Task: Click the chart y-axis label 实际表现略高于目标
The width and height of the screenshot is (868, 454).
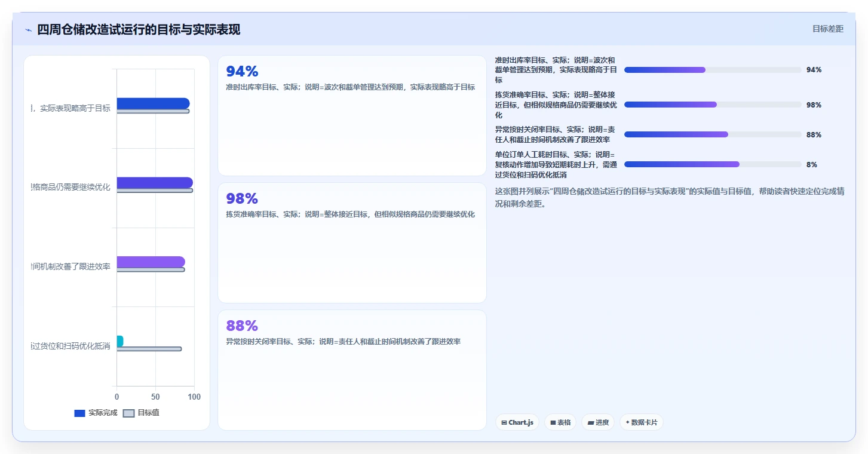Action: coord(71,108)
